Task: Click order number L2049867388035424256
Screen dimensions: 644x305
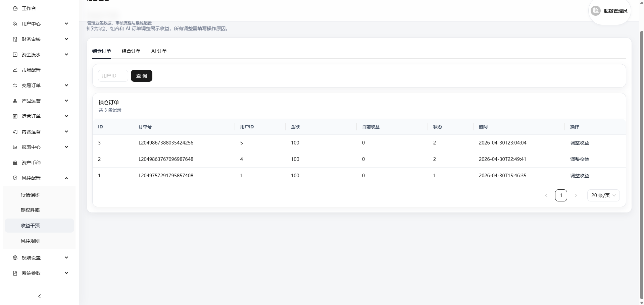Action: (166, 143)
